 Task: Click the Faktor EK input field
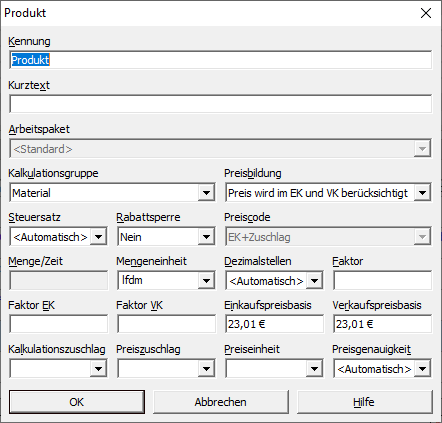point(58,324)
